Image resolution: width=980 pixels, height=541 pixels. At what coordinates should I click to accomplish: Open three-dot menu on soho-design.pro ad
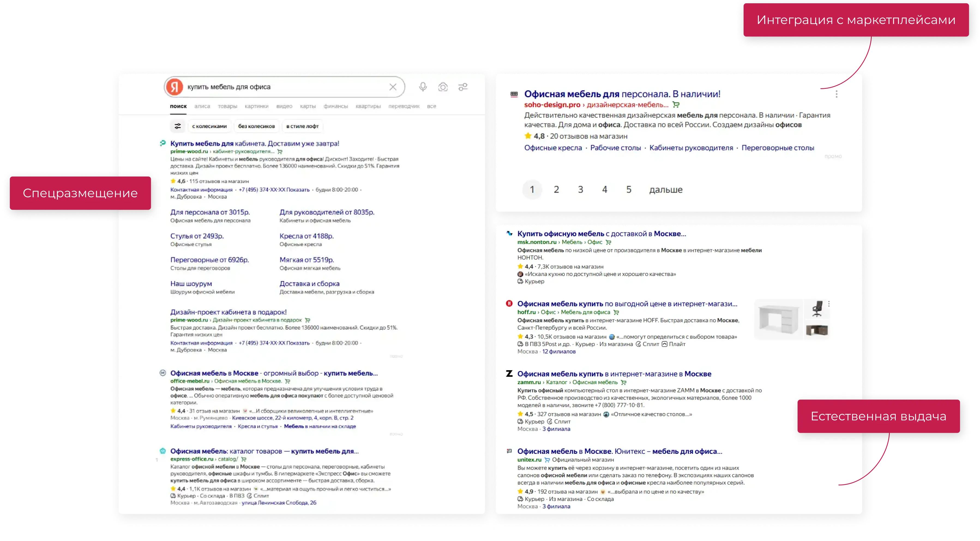[836, 94]
